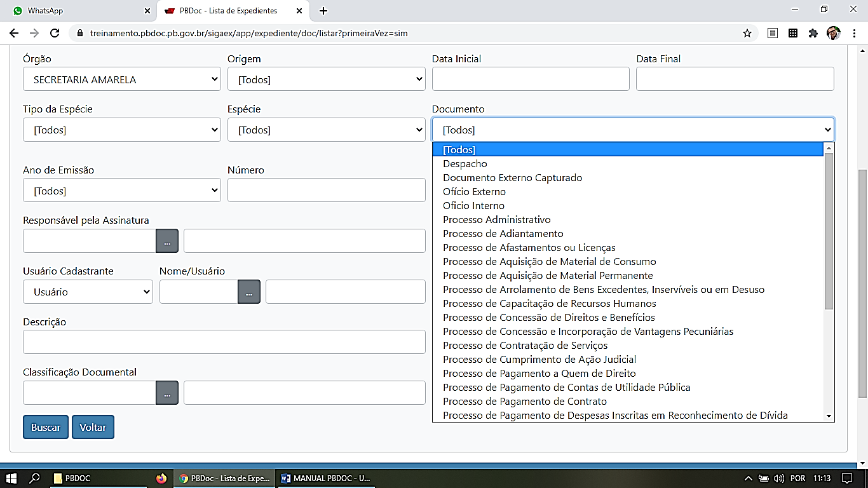Switch to the WhatsApp browser tab
Image resolution: width=868 pixels, height=488 pixels.
click(x=76, y=11)
